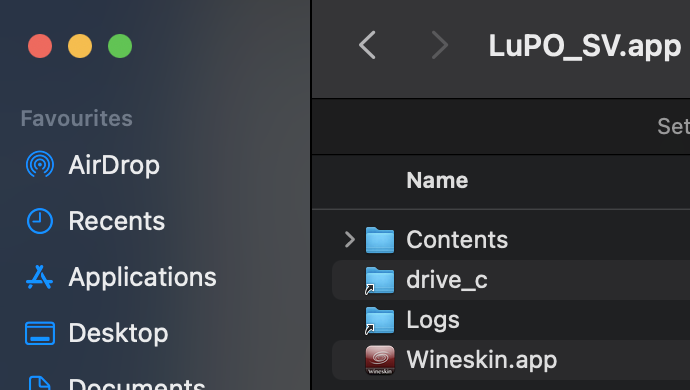Sort by the Name column header
The height and width of the screenshot is (390, 690).
437,180
